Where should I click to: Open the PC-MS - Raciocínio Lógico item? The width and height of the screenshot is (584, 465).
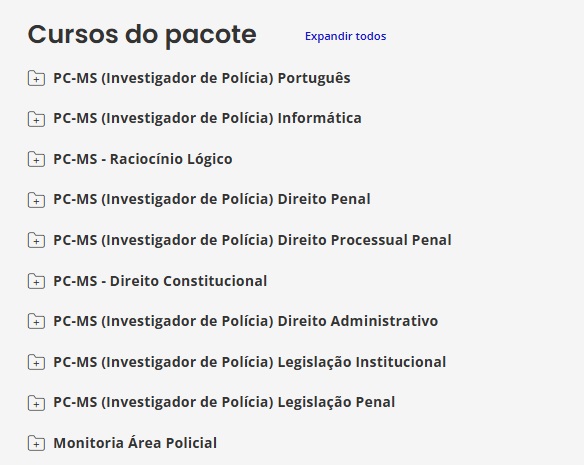[143, 159]
